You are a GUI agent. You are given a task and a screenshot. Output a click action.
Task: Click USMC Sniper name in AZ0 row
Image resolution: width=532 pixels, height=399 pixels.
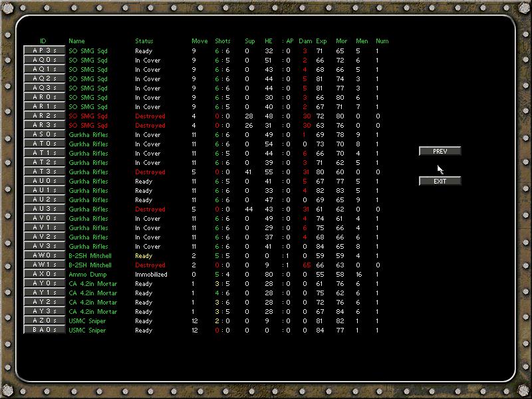tap(87, 321)
